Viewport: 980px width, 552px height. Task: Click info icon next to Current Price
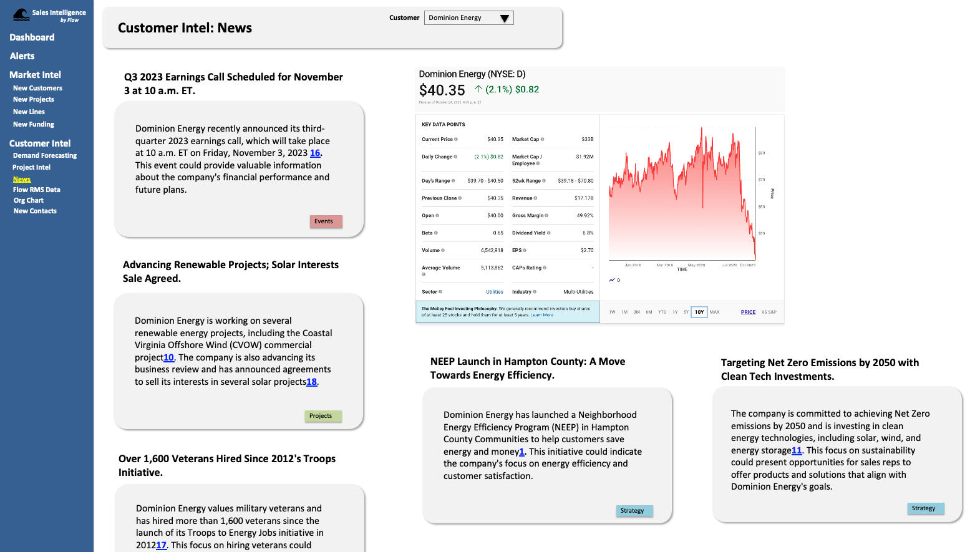click(x=456, y=139)
